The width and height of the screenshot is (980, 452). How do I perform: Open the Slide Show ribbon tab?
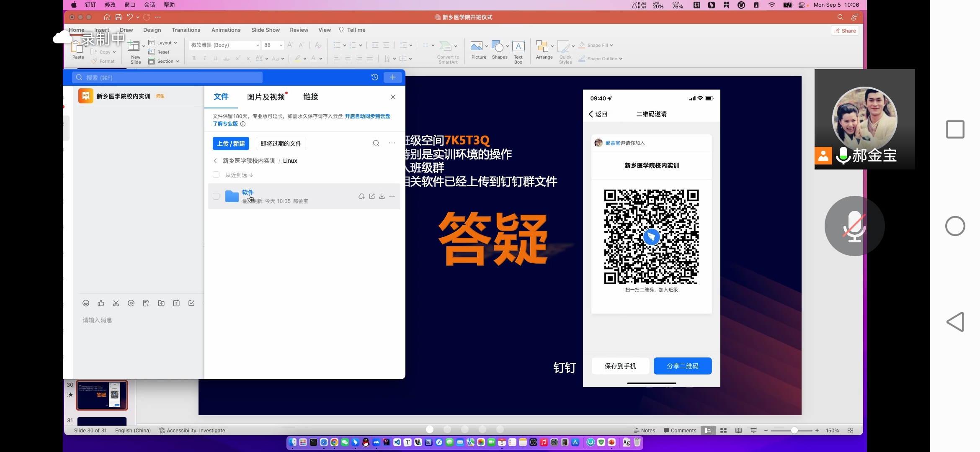pyautogui.click(x=265, y=30)
